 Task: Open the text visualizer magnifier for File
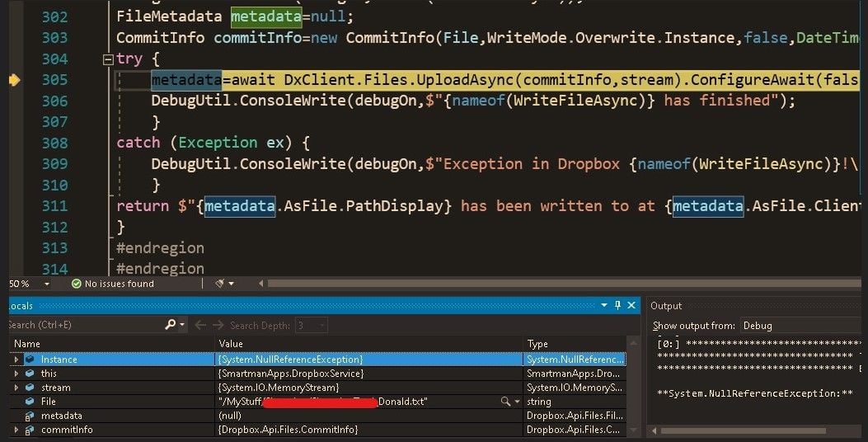504,402
